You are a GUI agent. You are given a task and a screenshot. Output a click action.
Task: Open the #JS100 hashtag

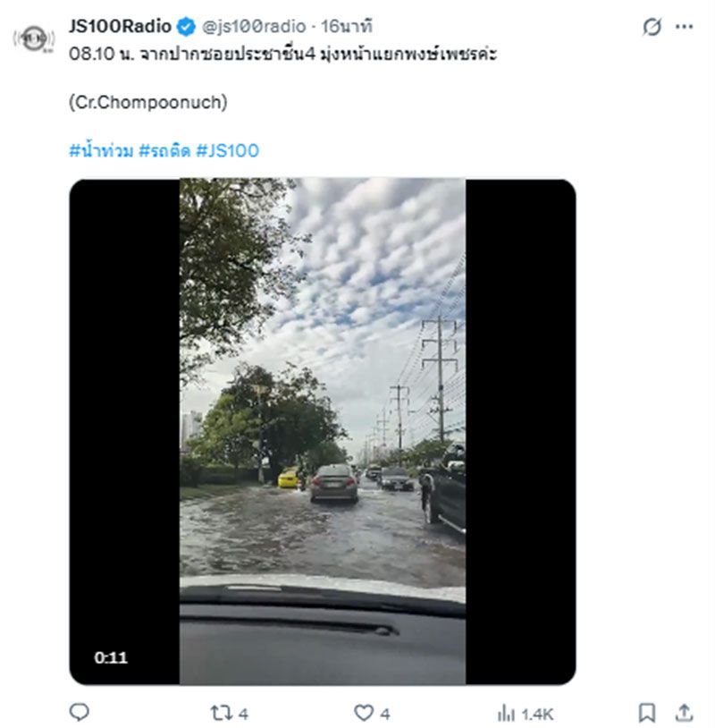coord(227,150)
